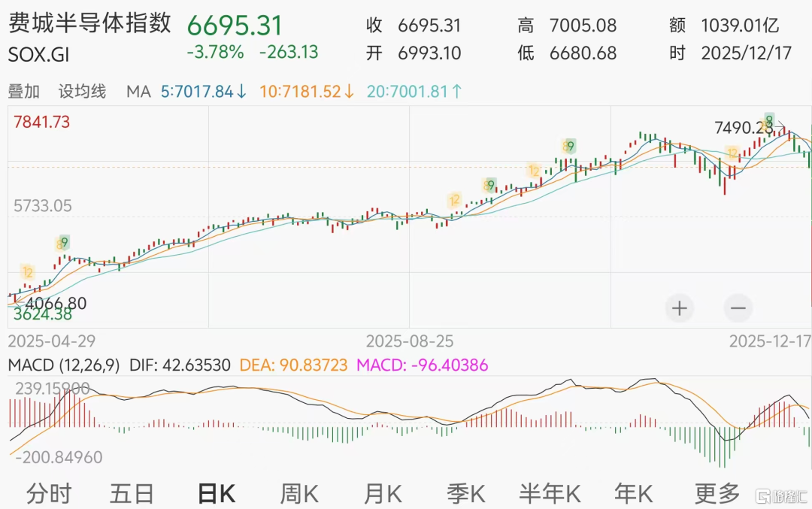812x509 pixels.
Task: Toggle the 叠加 overlay option
Action: (x=24, y=92)
